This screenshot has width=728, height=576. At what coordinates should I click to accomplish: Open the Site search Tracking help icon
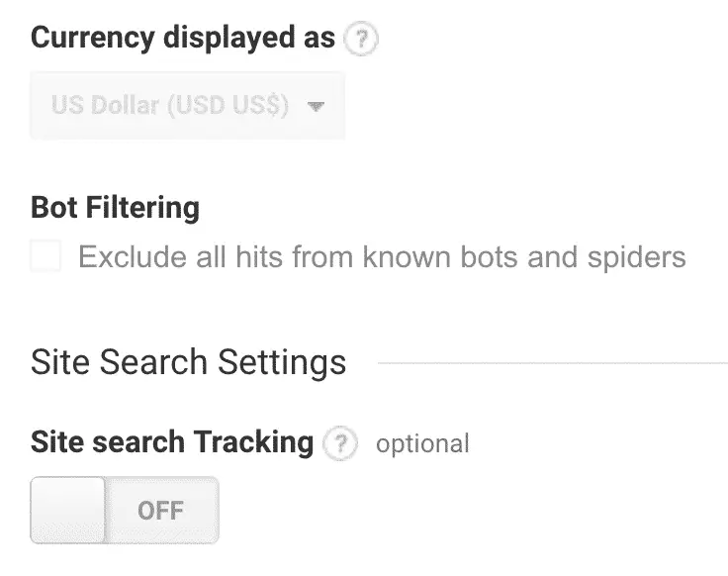click(340, 443)
